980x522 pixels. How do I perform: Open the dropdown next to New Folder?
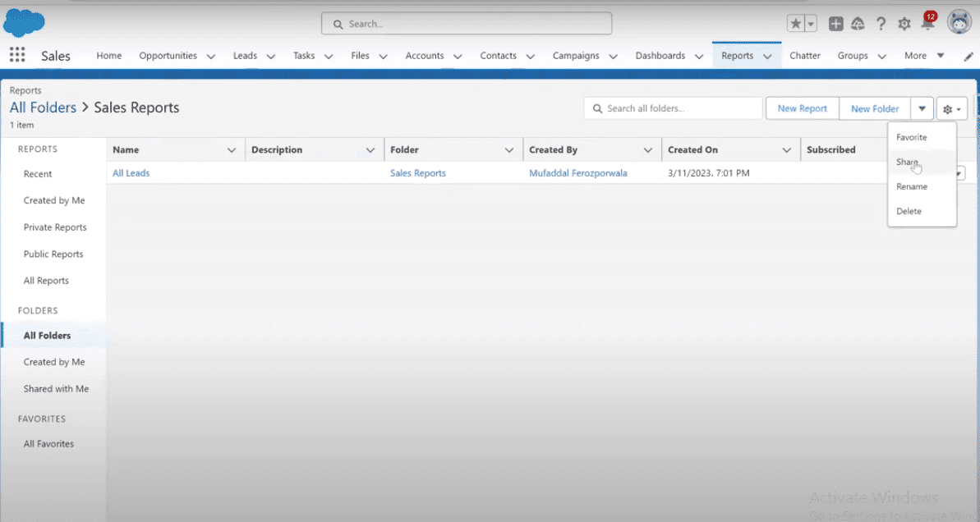pos(922,108)
